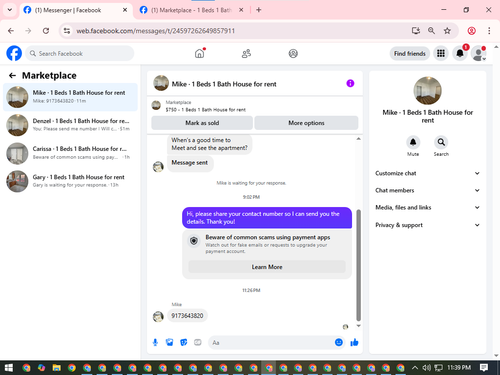Open Chrome tab search dropdown arrow
Image resolution: width=500 pixels, height=375 pixels.
(x=10, y=10)
